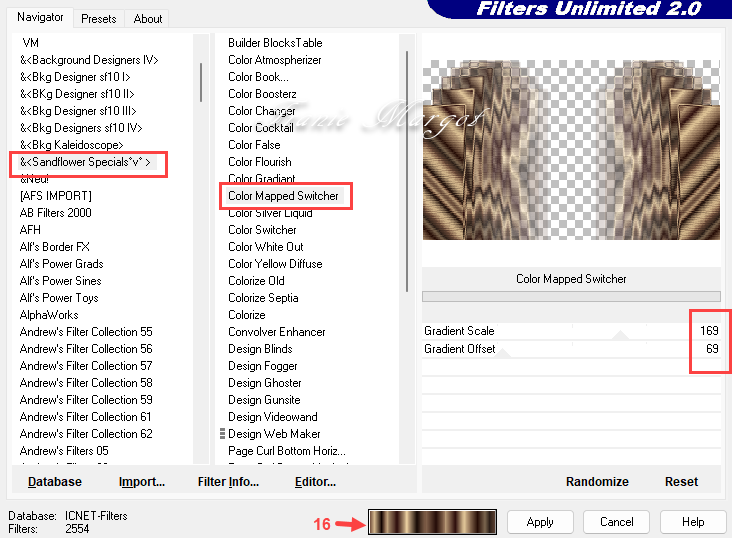Click the brown gradient strip thumbnail
This screenshot has height=542, width=732.
[432, 522]
